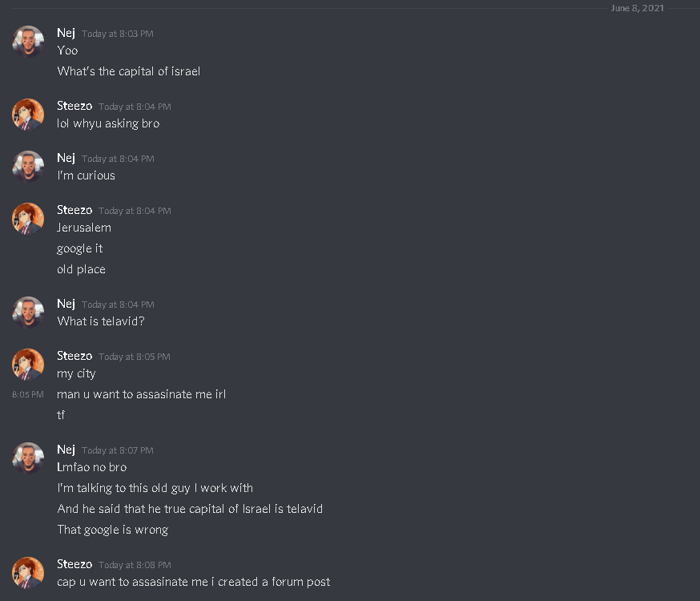Screen dimensions: 700x601
Task: Click the small 8:05 PM timestamp in the left gutter
Action: coord(28,394)
